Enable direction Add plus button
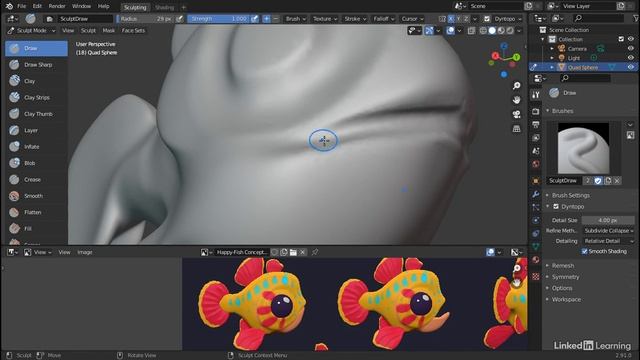 [266, 19]
